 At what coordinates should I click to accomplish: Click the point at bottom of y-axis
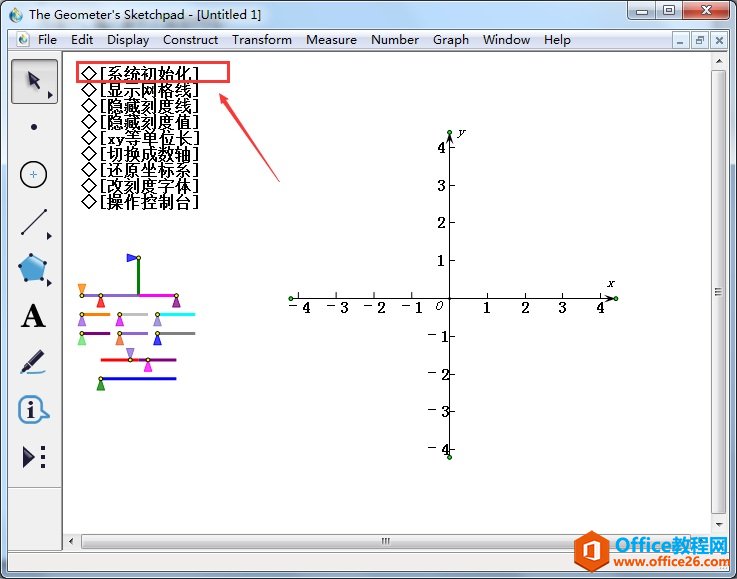point(449,457)
